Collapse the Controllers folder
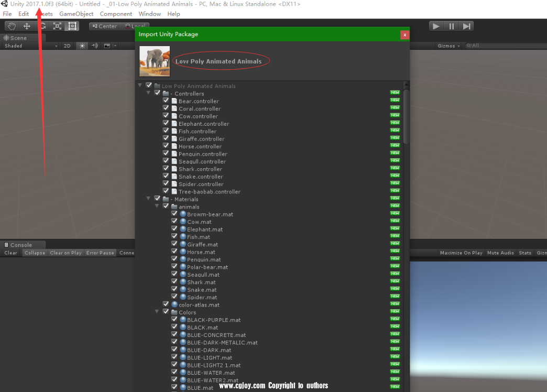This screenshot has height=392, width=547. [x=149, y=93]
